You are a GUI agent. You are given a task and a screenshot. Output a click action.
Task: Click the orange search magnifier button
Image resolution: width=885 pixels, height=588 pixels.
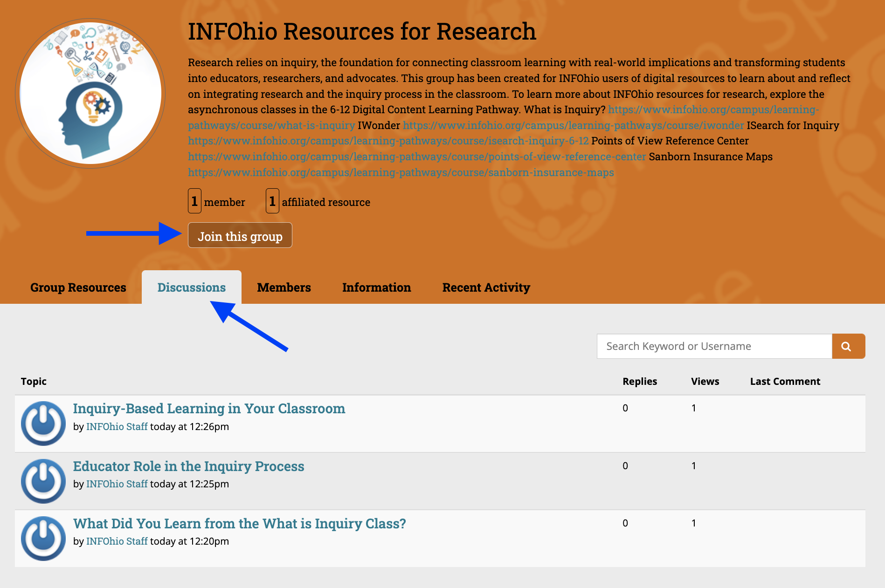point(848,346)
